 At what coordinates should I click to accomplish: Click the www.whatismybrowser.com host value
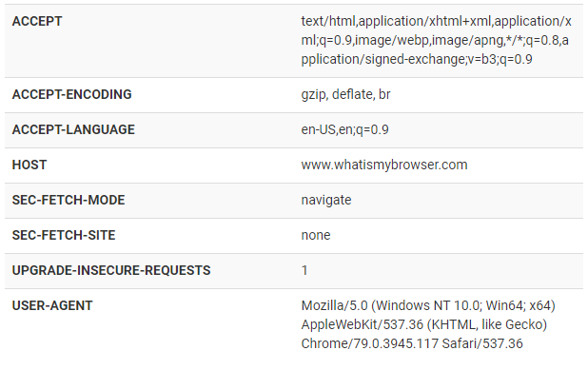click(384, 165)
